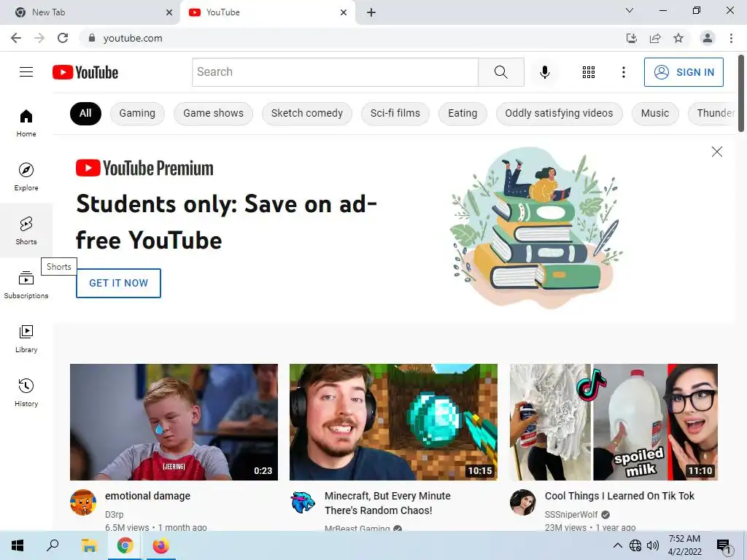Open the D3rp channel link
The height and width of the screenshot is (560, 747).
coord(115,514)
